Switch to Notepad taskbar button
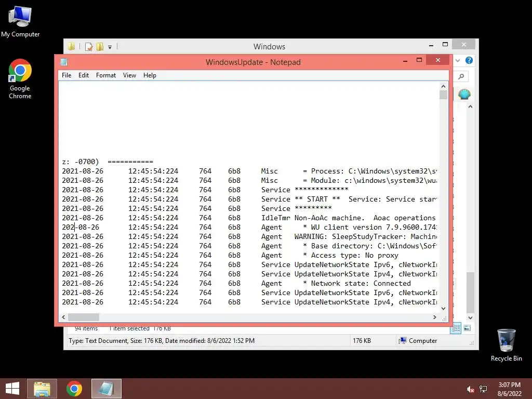 106,389
